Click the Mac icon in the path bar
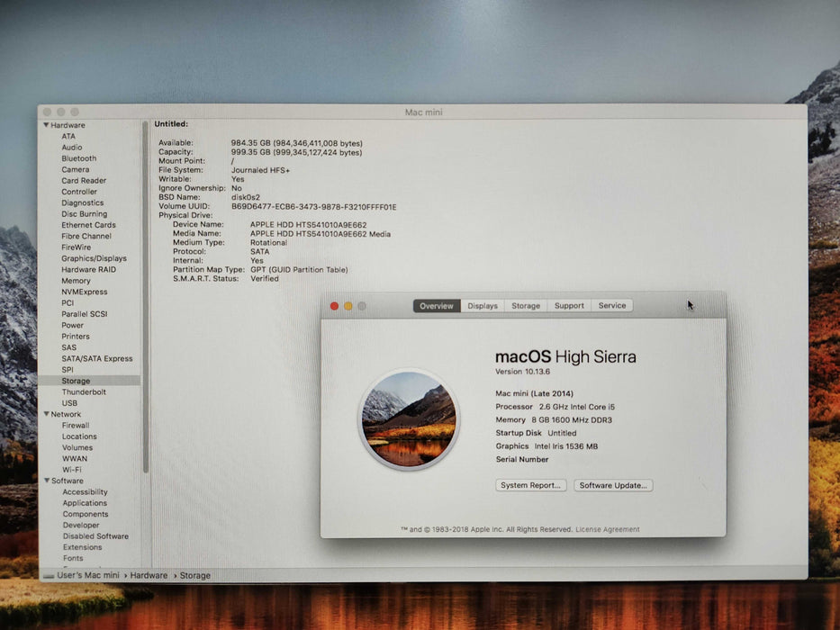Screen dimensions: 840x630 [x=48, y=576]
